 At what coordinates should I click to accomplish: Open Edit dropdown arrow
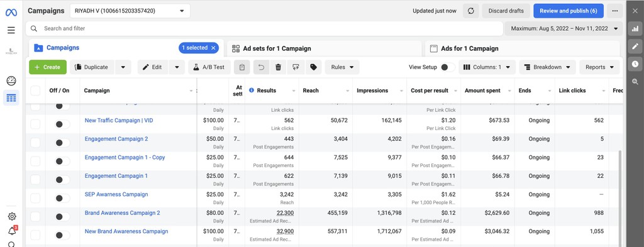(177, 67)
